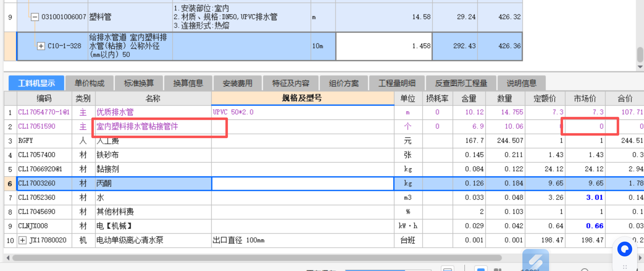This screenshot has height=271, width=644.
Task: Collapse the 塑料管 item 031001006007
Action: point(34,17)
